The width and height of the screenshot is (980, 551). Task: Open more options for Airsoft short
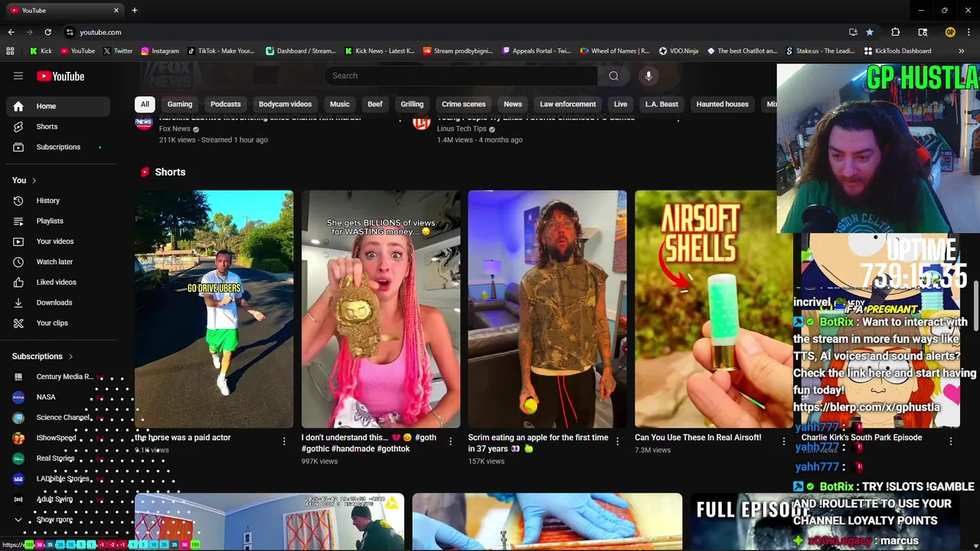point(783,442)
